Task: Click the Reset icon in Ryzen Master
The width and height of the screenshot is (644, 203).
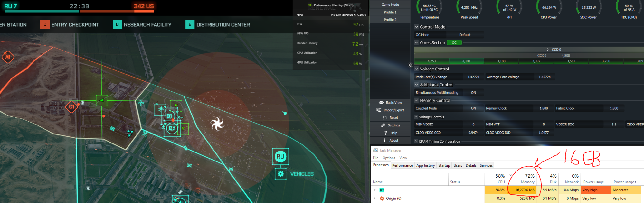Action: [385, 118]
